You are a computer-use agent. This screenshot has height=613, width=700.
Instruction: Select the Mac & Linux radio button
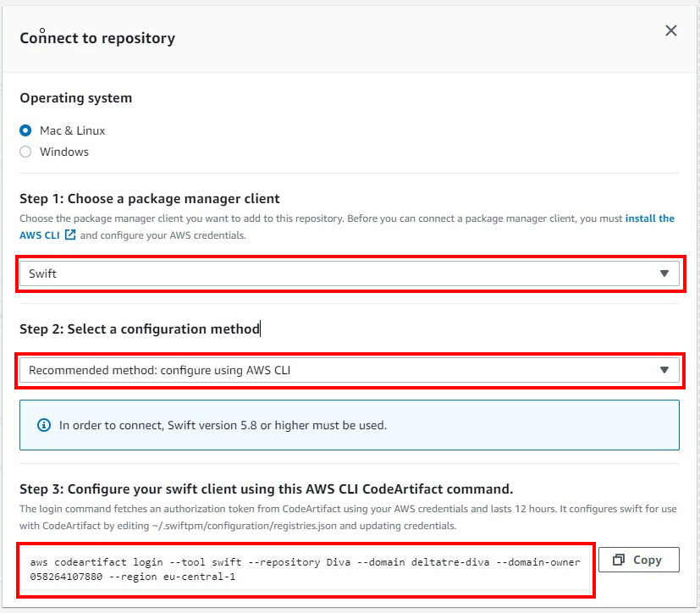click(25, 130)
